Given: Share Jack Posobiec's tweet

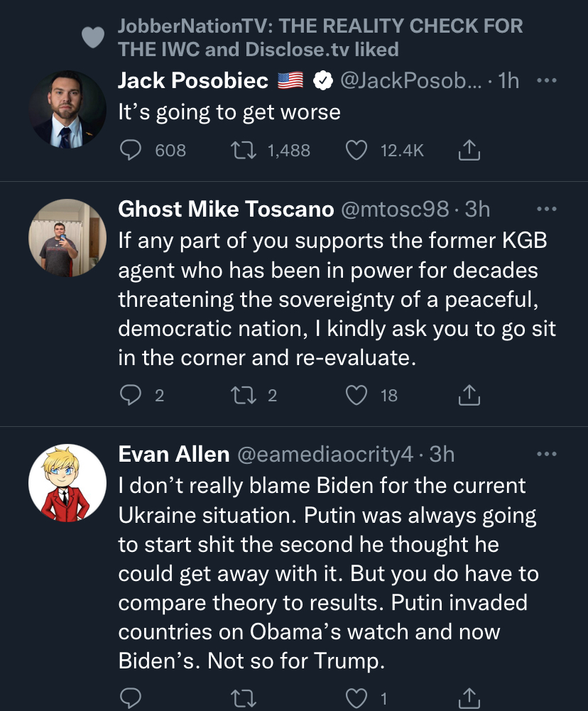Looking at the screenshot, I should pos(469,150).
